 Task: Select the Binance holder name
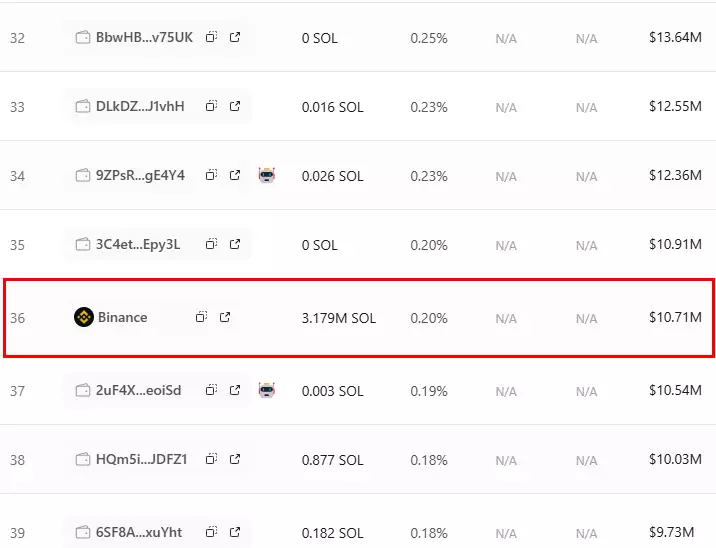(122, 317)
